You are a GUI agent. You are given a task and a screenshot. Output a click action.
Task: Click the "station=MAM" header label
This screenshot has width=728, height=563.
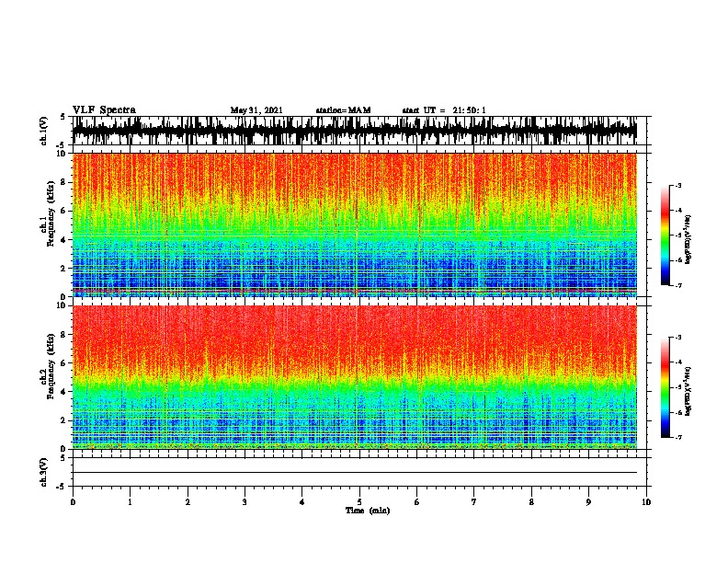point(343,110)
